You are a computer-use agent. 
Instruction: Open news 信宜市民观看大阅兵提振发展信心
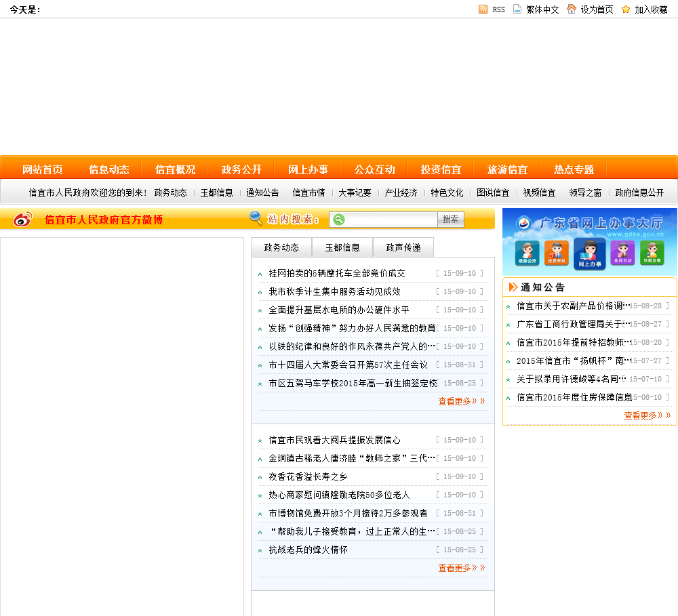coord(335,440)
